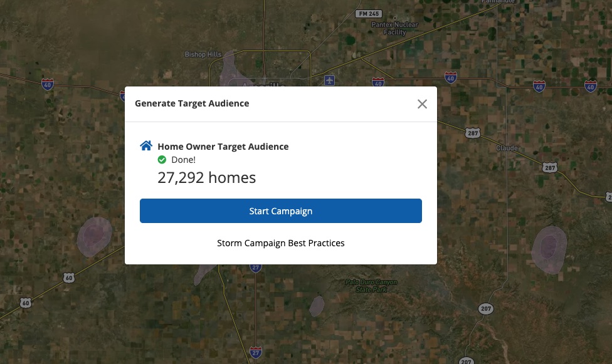Click the Pantex Nuclear Facility map label
Viewport: 612px width, 364px height.
tap(394, 28)
